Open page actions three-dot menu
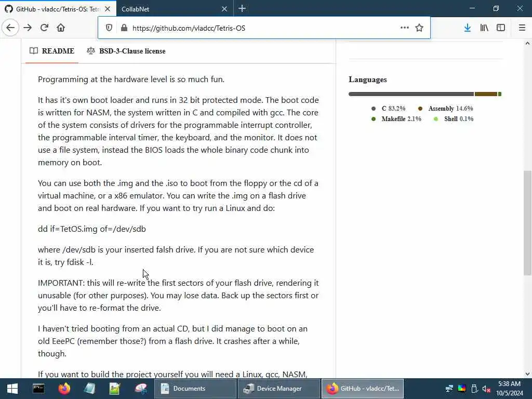Viewport: 532px width, 399px height. click(x=404, y=28)
